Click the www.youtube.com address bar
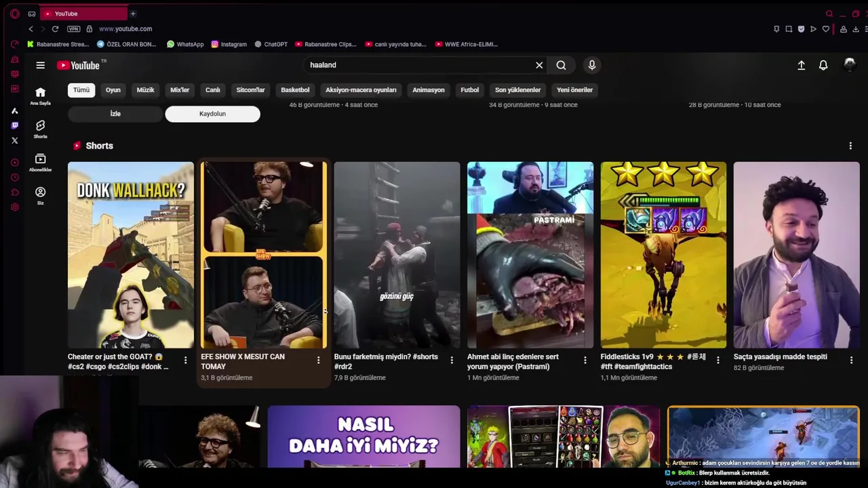 coord(125,29)
